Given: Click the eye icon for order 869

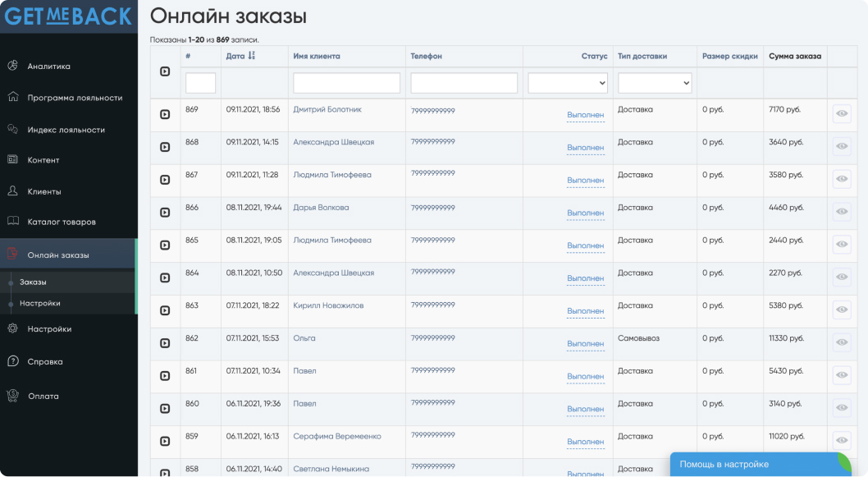Looking at the screenshot, I should (841, 114).
